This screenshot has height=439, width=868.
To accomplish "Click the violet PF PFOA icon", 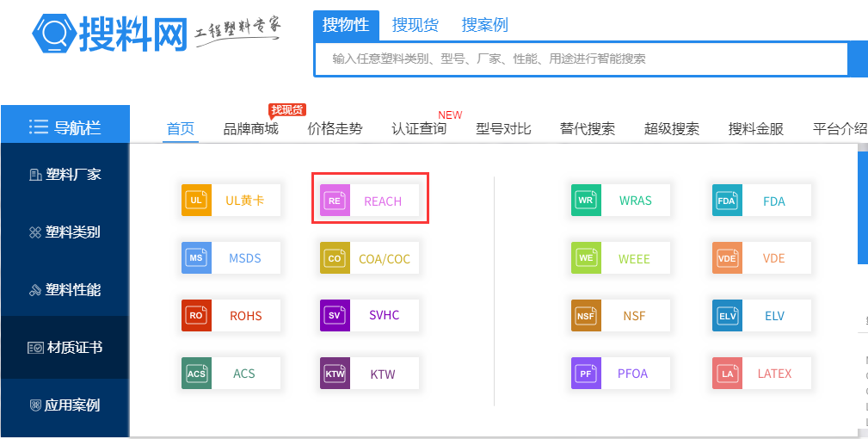I will click(586, 374).
